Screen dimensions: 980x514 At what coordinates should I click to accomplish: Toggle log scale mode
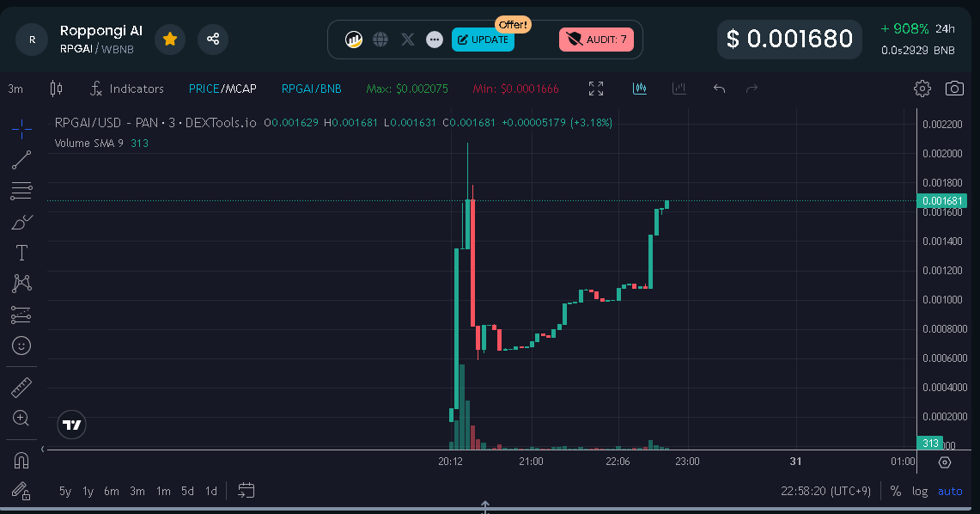point(920,492)
